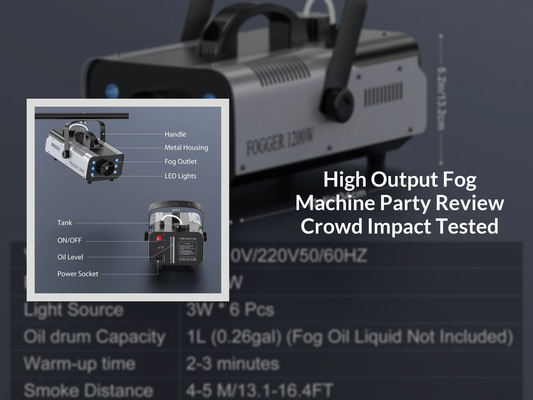Click the '4-5 M/13.1-16.4FT' value

pyautogui.click(x=259, y=390)
